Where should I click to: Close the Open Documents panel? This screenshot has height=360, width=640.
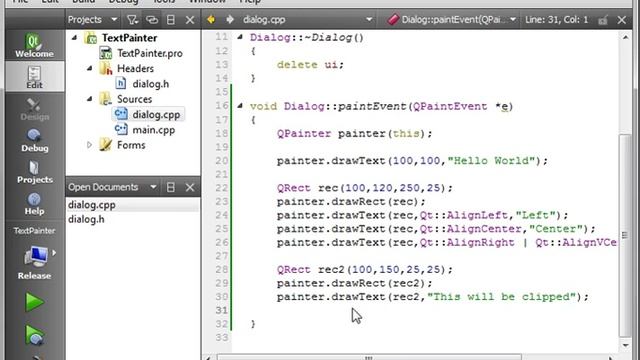click(190, 187)
